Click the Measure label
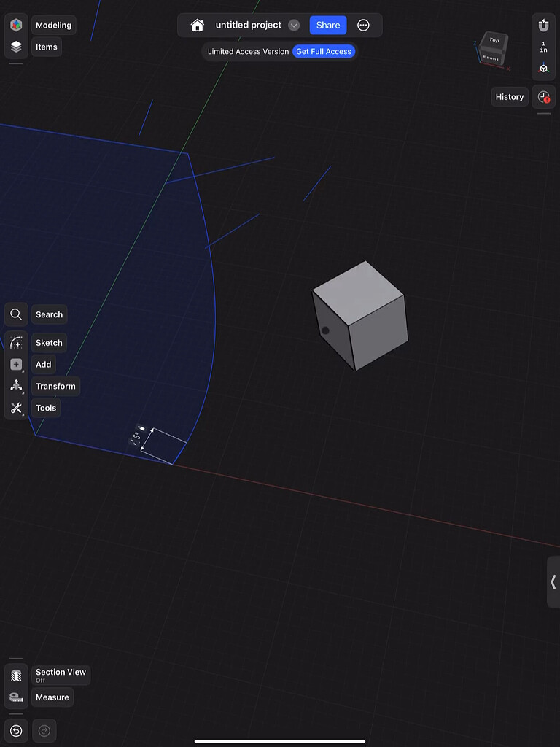This screenshot has width=560, height=747. [52, 697]
